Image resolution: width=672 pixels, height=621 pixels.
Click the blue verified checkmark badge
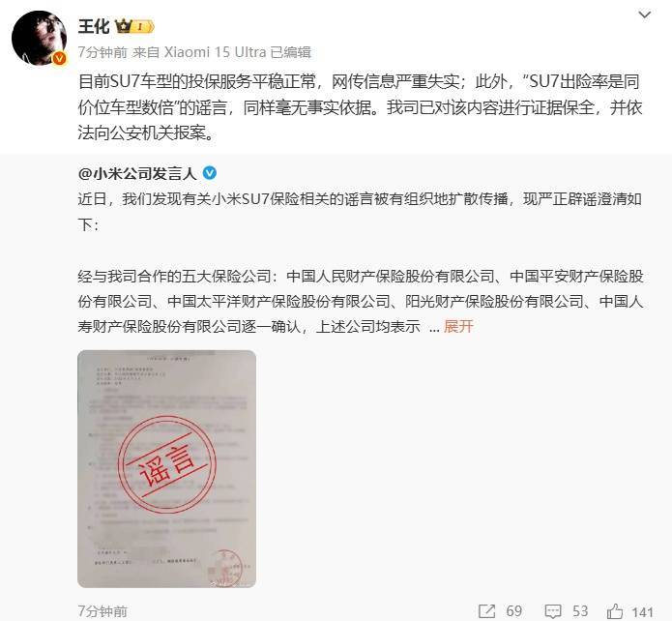209,173
